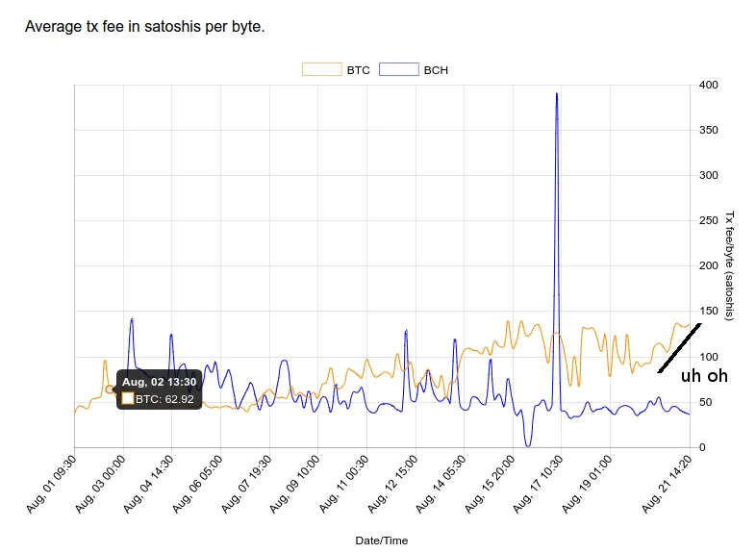The image size is (756, 553).
Task: Click y-axis tick label '0'
Action: [x=702, y=447]
